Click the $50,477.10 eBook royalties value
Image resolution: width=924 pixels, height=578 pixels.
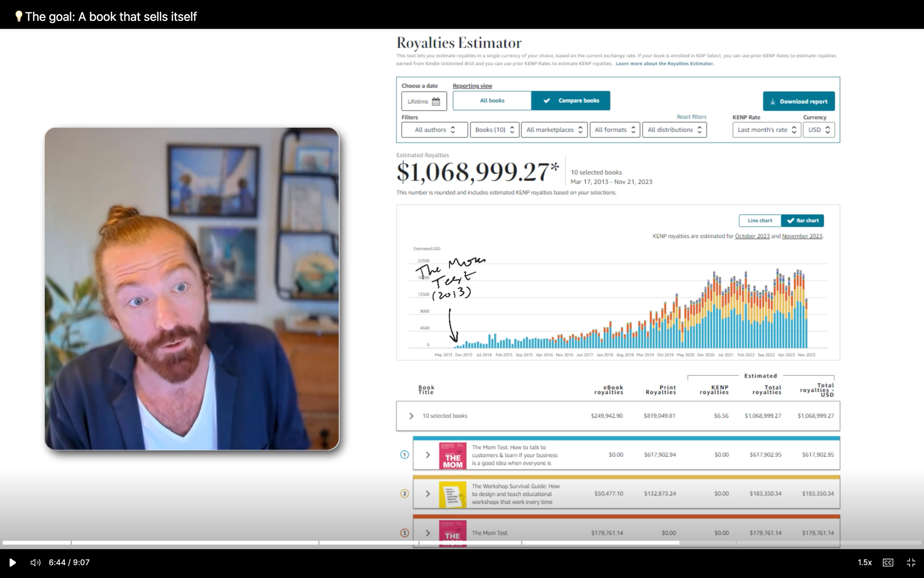pyautogui.click(x=608, y=493)
